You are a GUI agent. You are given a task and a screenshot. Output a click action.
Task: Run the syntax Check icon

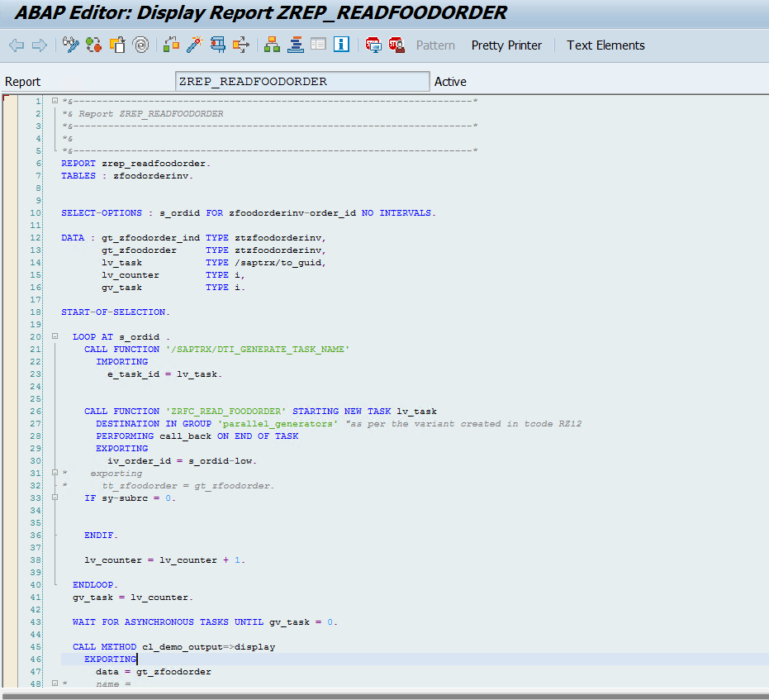171,45
